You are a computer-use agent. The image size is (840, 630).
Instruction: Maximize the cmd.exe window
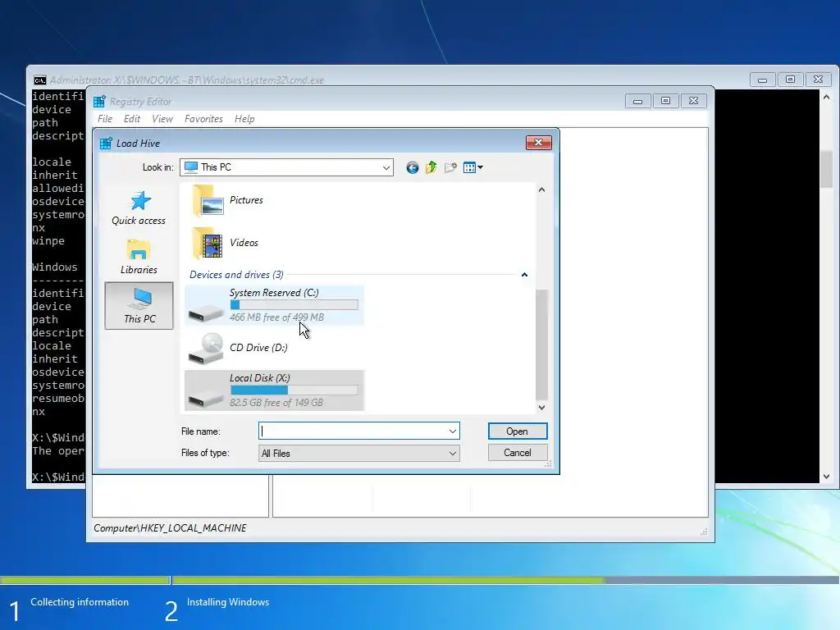point(790,80)
